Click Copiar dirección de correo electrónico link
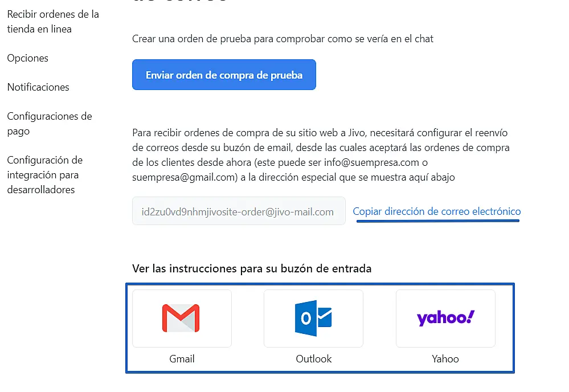This screenshot has width=569, height=392. (x=436, y=211)
